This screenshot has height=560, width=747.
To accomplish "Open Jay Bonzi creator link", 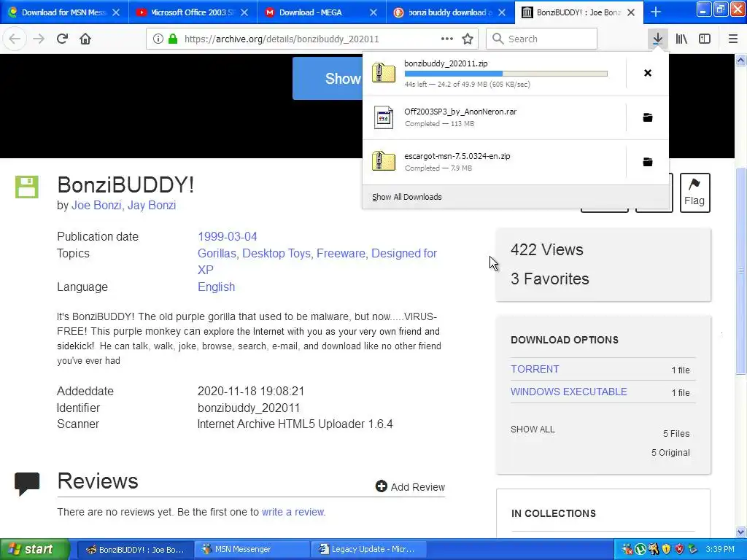I will click(x=152, y=205).
